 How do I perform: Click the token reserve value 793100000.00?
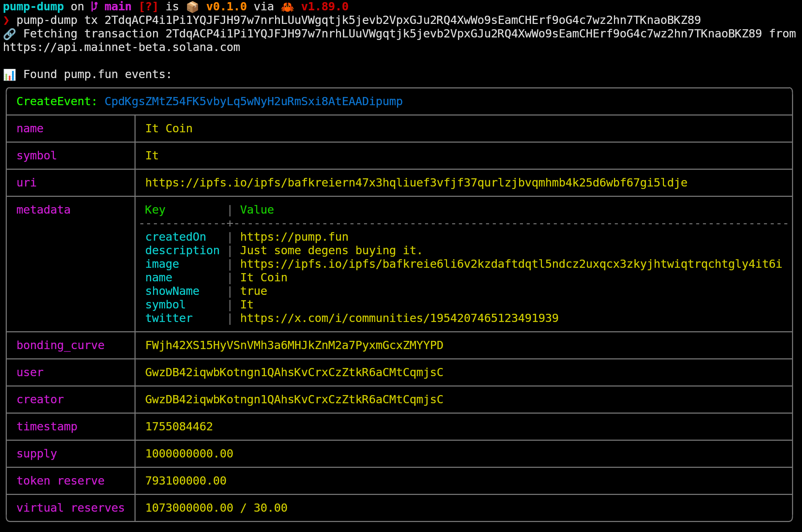(x=186, y=481)
